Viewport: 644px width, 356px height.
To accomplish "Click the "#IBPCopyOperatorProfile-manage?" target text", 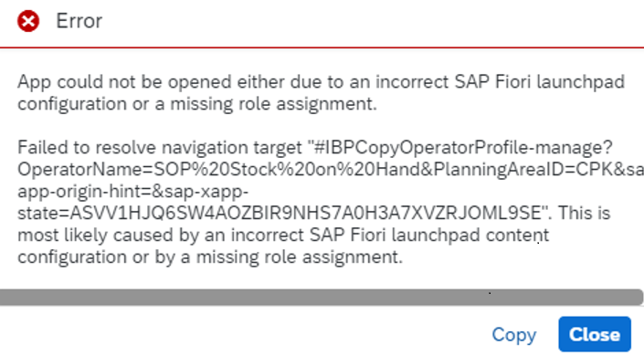I will point(460,147).
